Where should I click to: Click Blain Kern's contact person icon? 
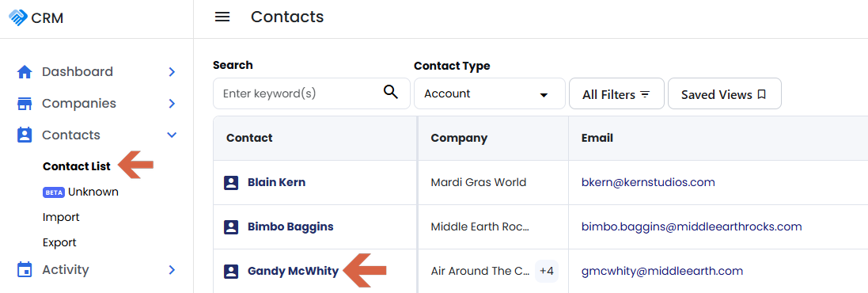[x=231, y=183]
